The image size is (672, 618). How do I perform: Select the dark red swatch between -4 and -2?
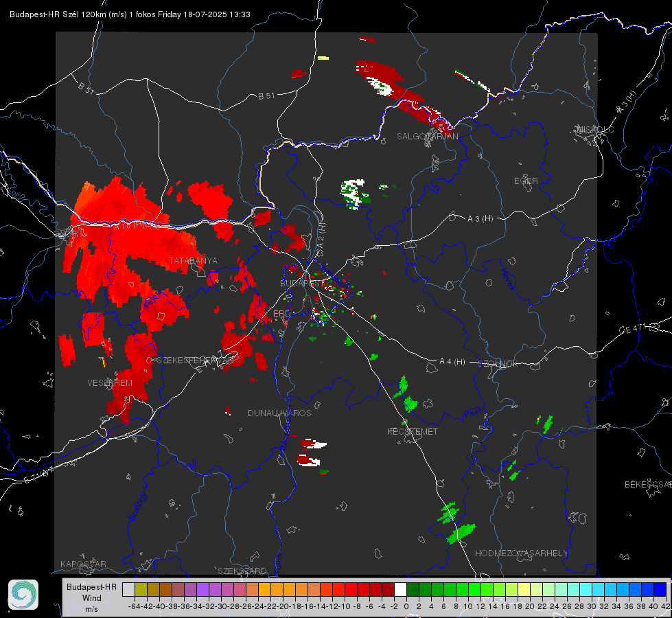coord(388,589)
